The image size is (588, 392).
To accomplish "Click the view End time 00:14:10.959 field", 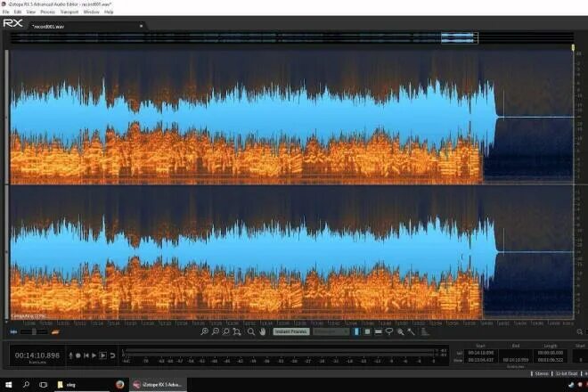I will click(516, 360).
